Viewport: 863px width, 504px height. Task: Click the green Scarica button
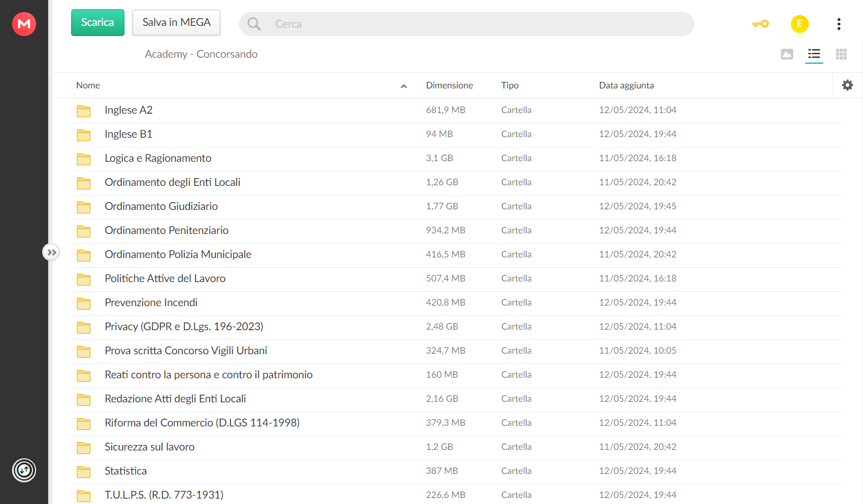point(97,22)
